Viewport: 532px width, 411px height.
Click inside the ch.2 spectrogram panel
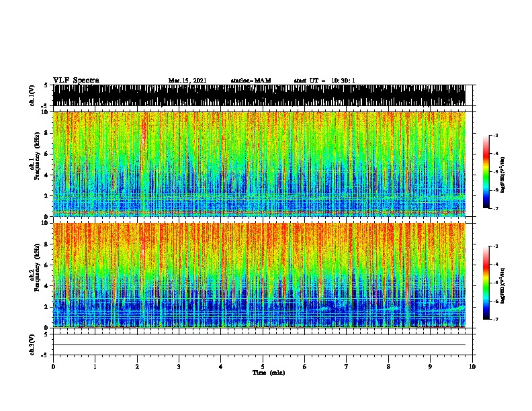point(259,275)
